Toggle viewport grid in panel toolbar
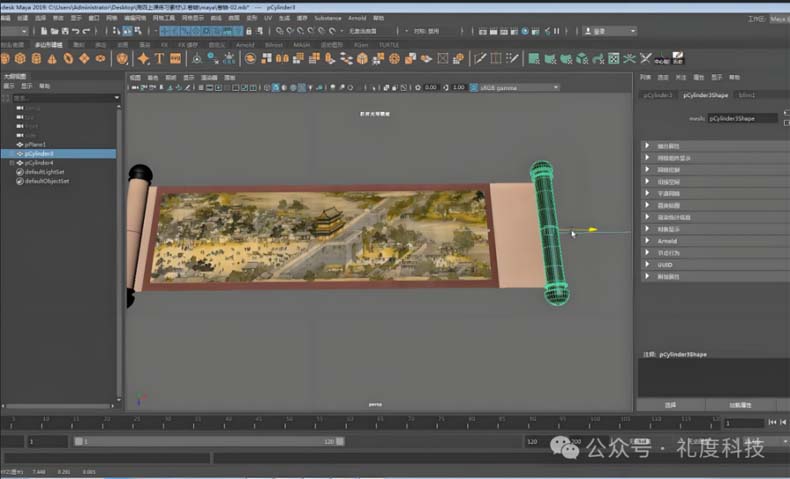 pos(201,88)
